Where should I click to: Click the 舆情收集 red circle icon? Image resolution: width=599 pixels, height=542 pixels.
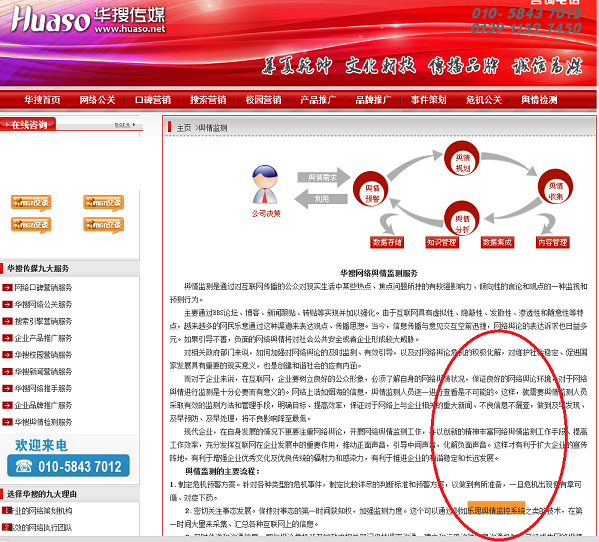[x=555, y=186]
